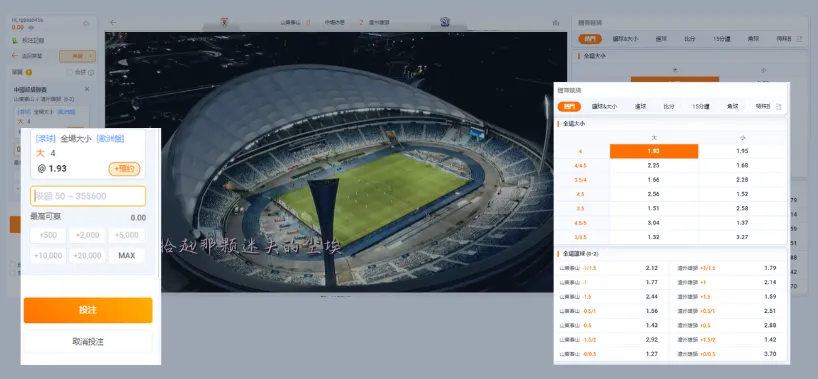
Task: Click the orange 投注 button
Action: point(88,310)
